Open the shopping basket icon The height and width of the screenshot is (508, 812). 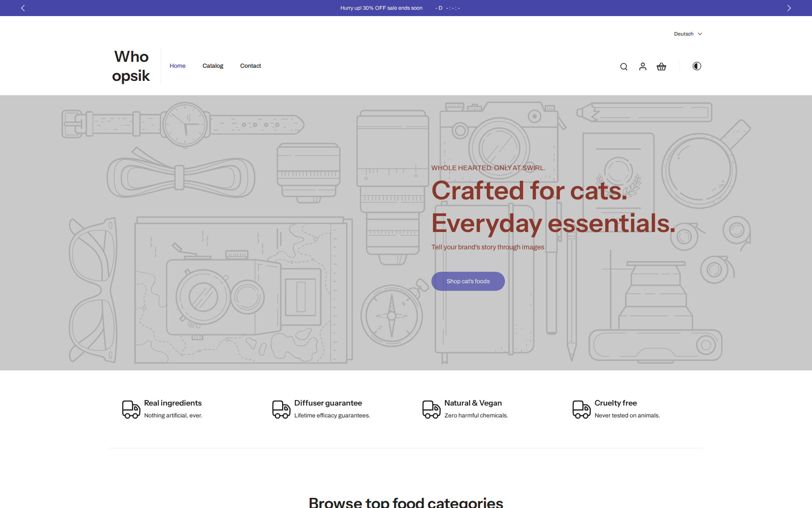point(661,66)
